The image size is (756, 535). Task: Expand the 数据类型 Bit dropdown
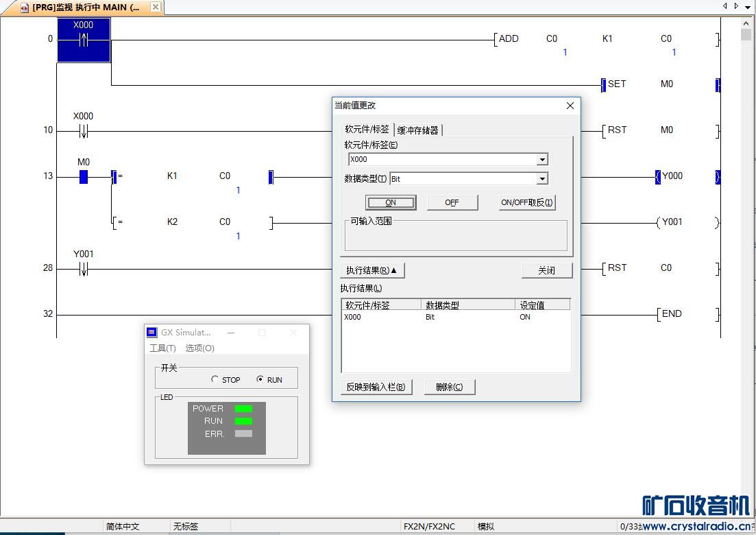(x=542, y=179)
